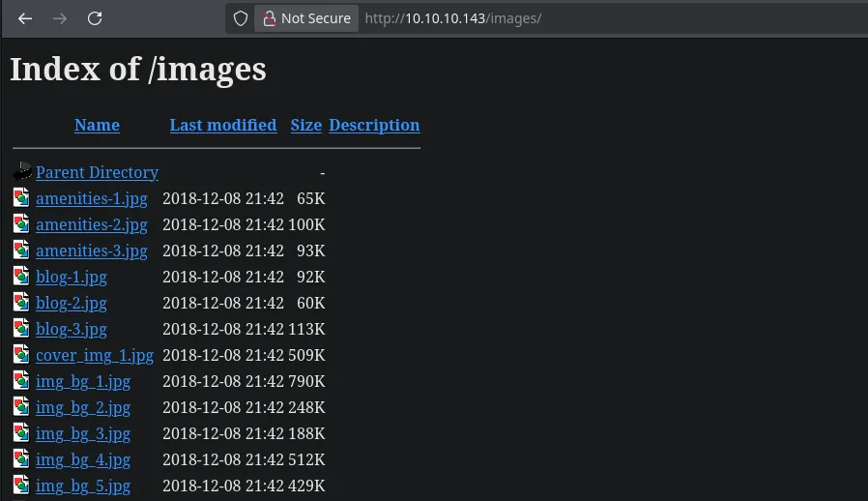This screenshot has width=868, height=501.
Task: Click the file icon beside blog-2.jpg
Action: coord(21,303)
